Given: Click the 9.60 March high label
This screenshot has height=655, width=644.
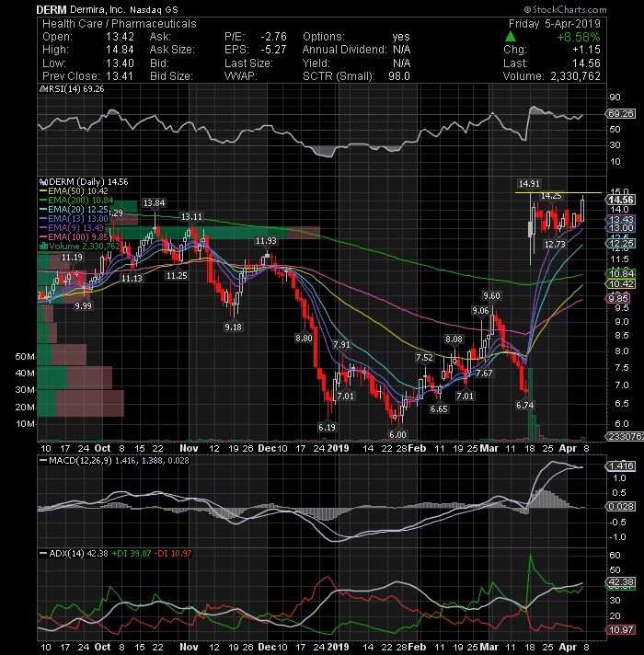Looking at the screenshot, I should [491, 295].
